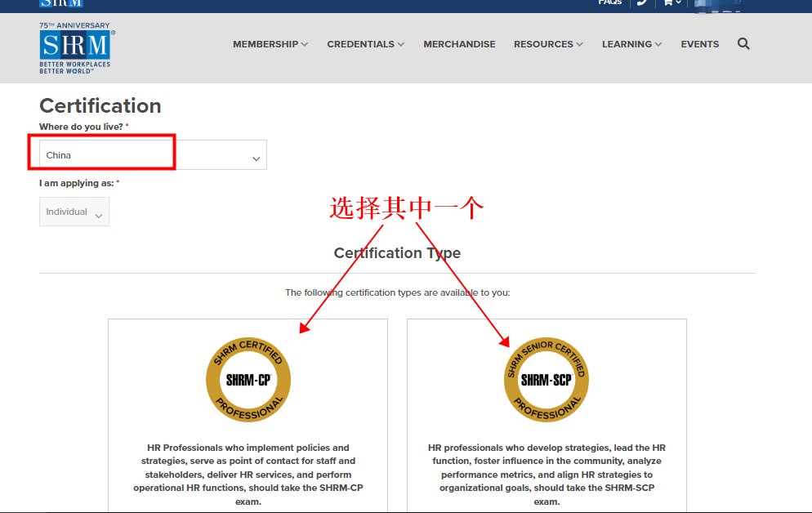This screenshot has width=812, height=513.
Task: Select the SHRM-CP certification badge
Action: pos(248,380)
